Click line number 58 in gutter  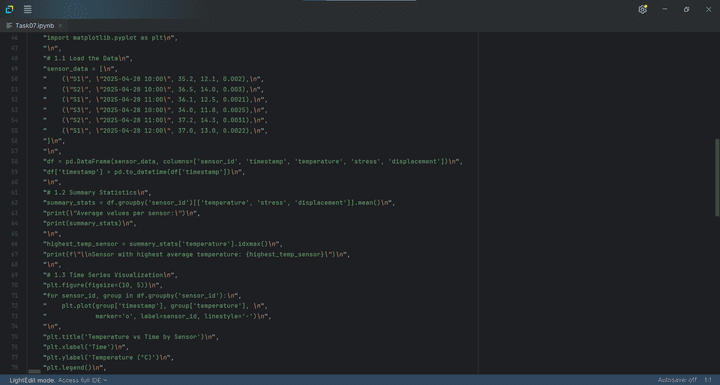click(14, 162)
